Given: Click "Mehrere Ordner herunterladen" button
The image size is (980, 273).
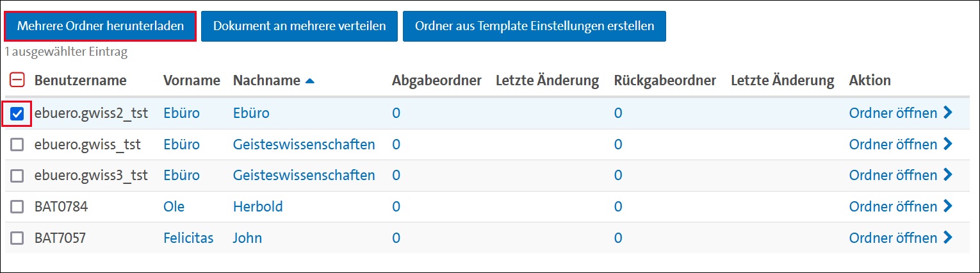Looking at the screenshot, I should (x=100, y=26).
